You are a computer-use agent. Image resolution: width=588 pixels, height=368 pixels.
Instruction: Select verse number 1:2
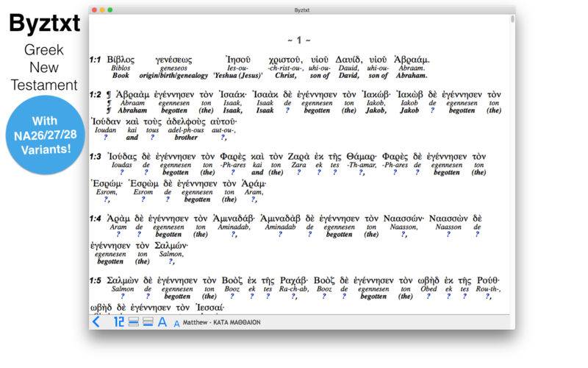96,95
